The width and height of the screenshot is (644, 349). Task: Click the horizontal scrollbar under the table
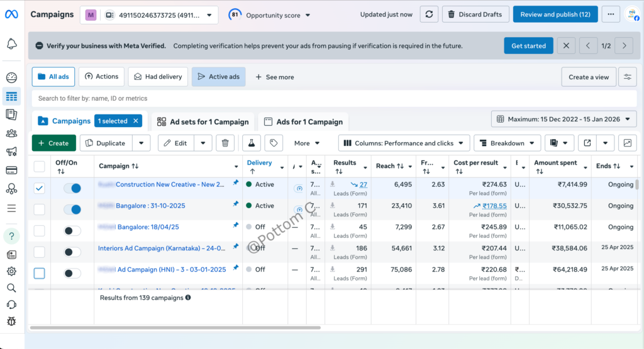pyautogui.click(x=176, y=328)
